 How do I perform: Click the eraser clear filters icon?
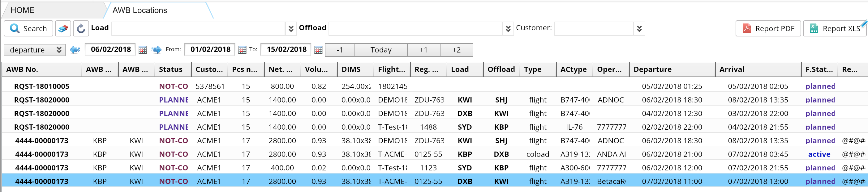(63, 29)
